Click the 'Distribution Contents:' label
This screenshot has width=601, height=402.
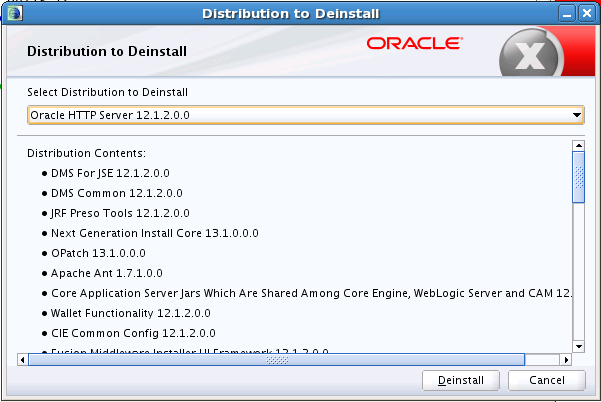point(87,153)
